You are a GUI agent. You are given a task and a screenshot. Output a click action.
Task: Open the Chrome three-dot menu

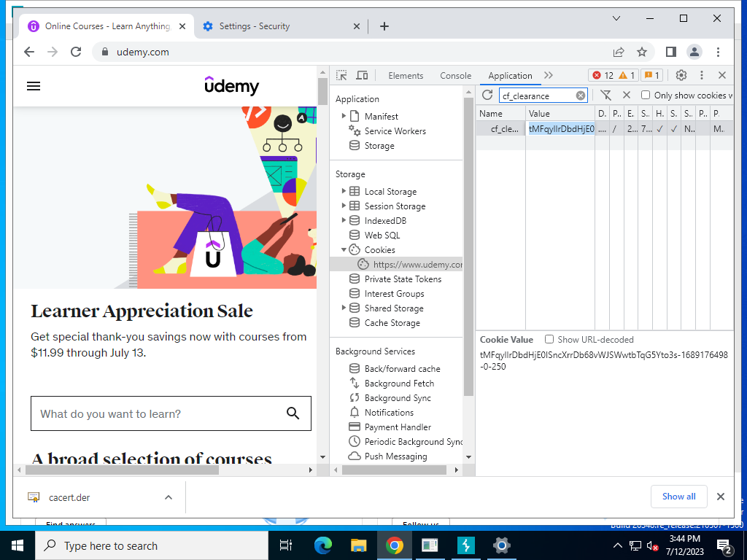point(718,52)
